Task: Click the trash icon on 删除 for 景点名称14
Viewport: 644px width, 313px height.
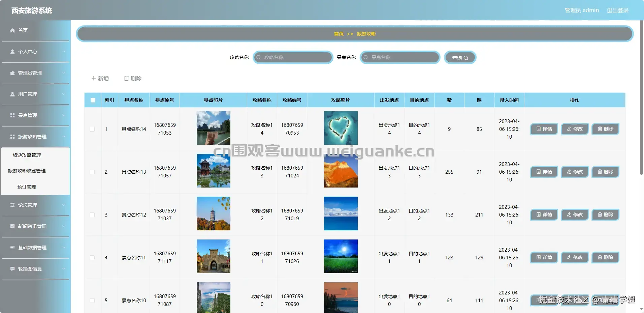Action: [600, 129]
